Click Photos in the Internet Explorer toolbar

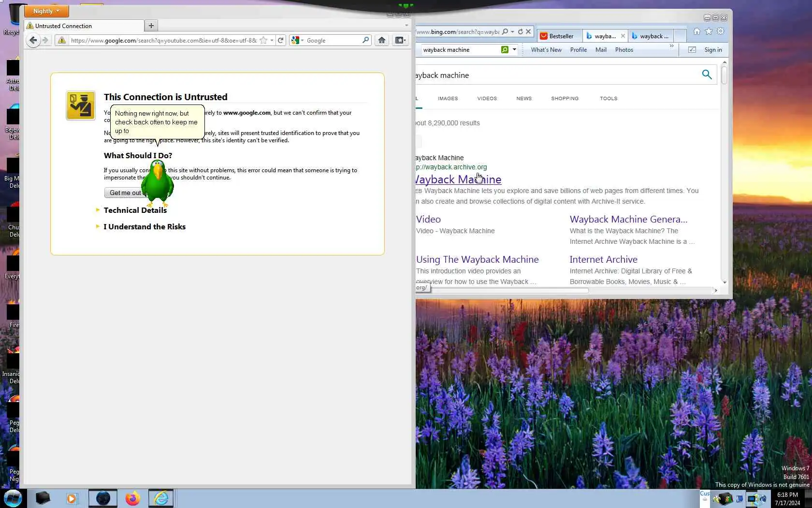pos(624,50)
